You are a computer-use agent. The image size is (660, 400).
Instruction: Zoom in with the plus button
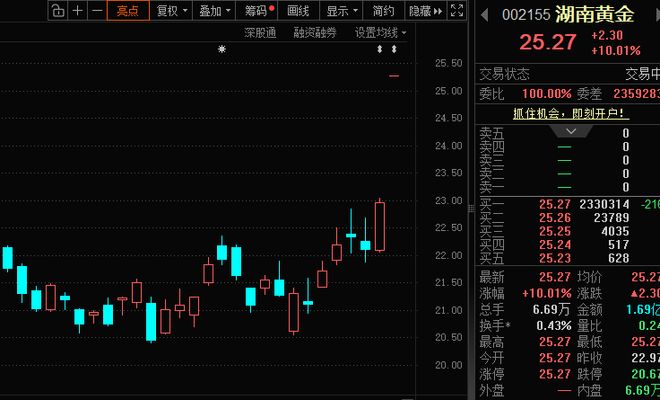(x=77, y=11)
